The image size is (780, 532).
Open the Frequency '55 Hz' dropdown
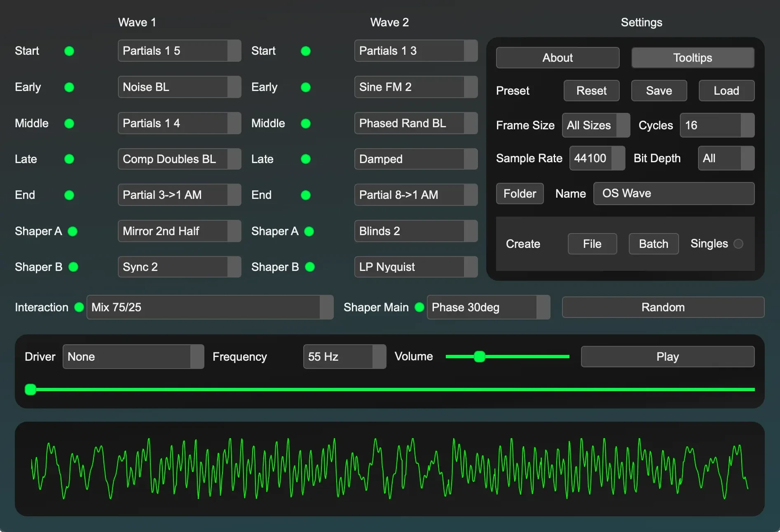pyautogui.click(x=344, y=357)
